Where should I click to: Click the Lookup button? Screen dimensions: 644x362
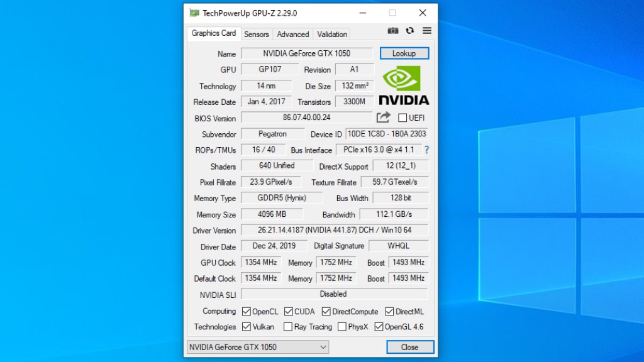404,53
